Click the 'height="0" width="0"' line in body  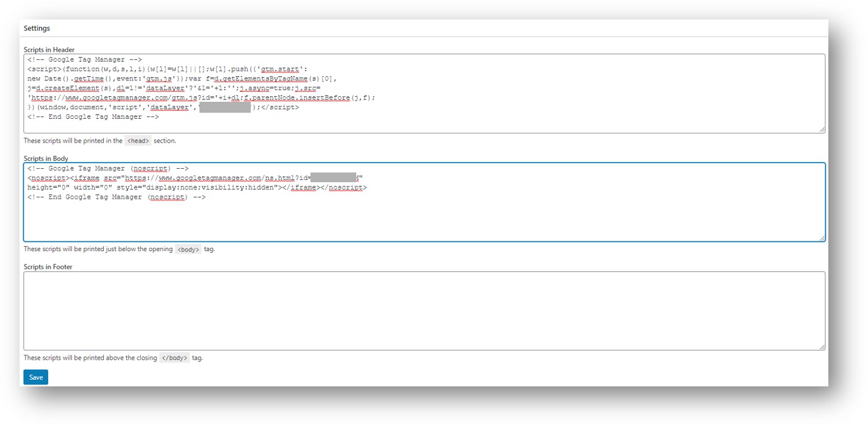click(197, 188)
